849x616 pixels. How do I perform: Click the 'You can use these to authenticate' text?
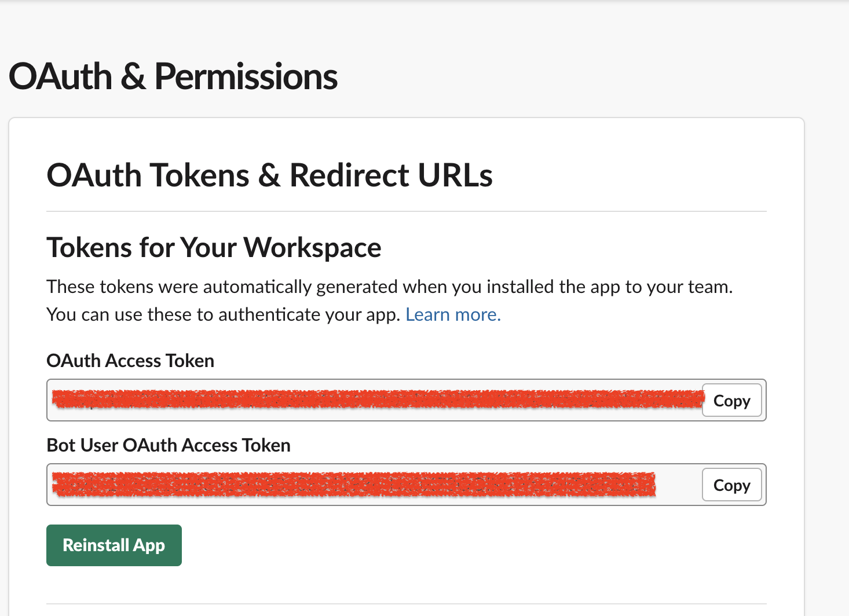(223, 314)
